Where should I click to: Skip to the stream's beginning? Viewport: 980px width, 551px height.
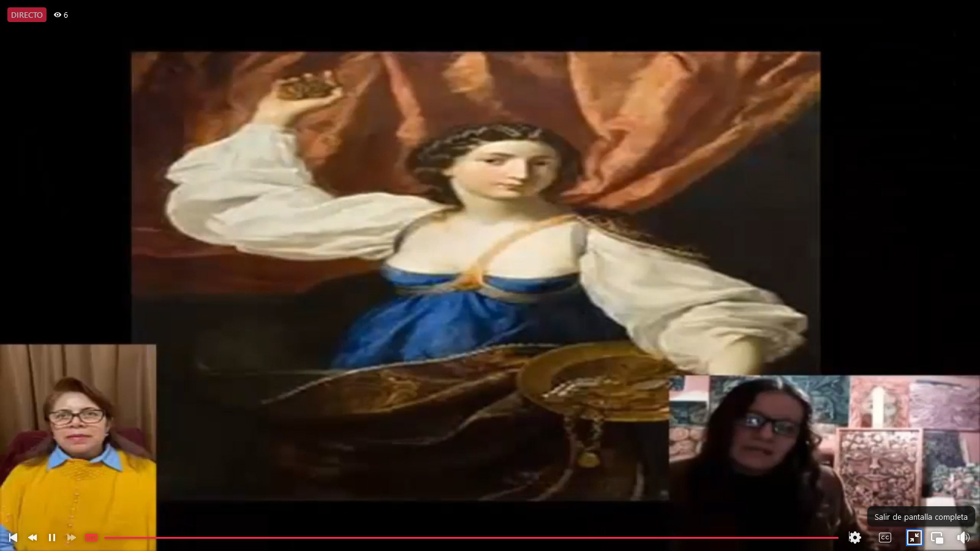12,538
